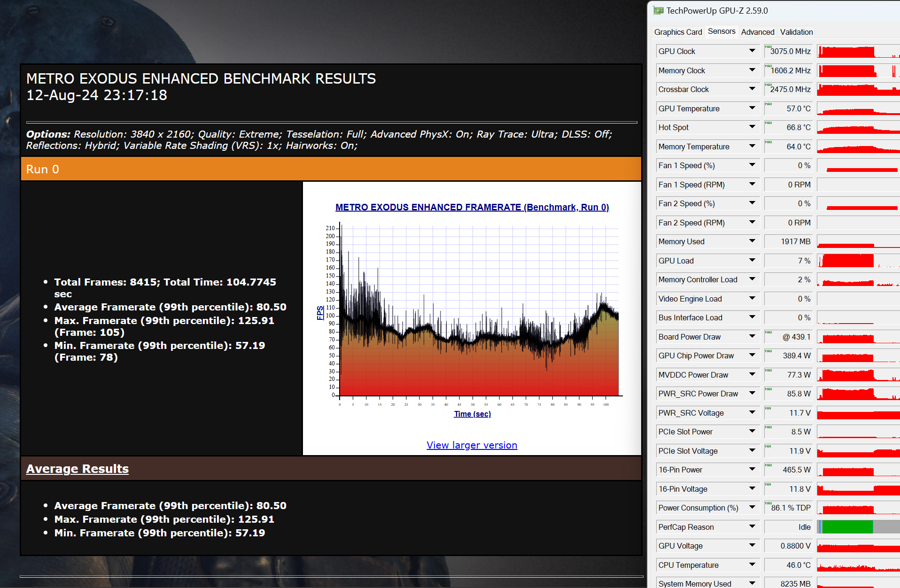
Task: Open the MVDDC Power Draw dropdown
Action: pyautogui.click(x=752, y=375)
